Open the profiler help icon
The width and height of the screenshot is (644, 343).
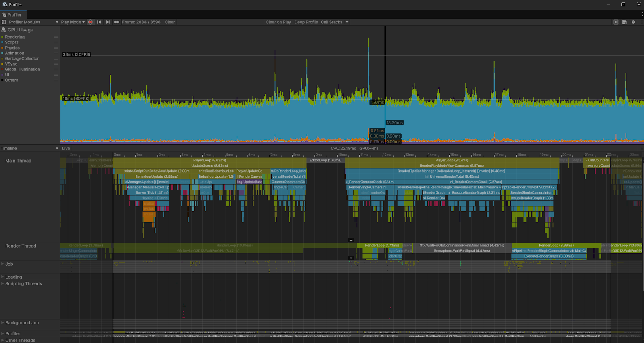point(633,22)
